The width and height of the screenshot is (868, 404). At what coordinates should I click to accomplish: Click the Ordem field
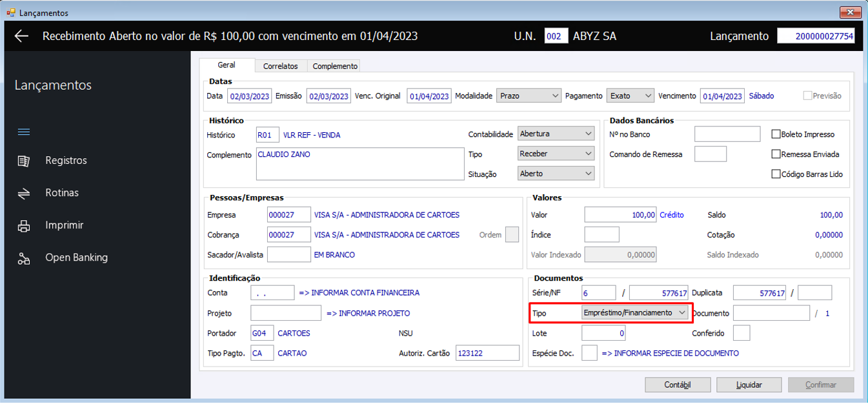512,235
